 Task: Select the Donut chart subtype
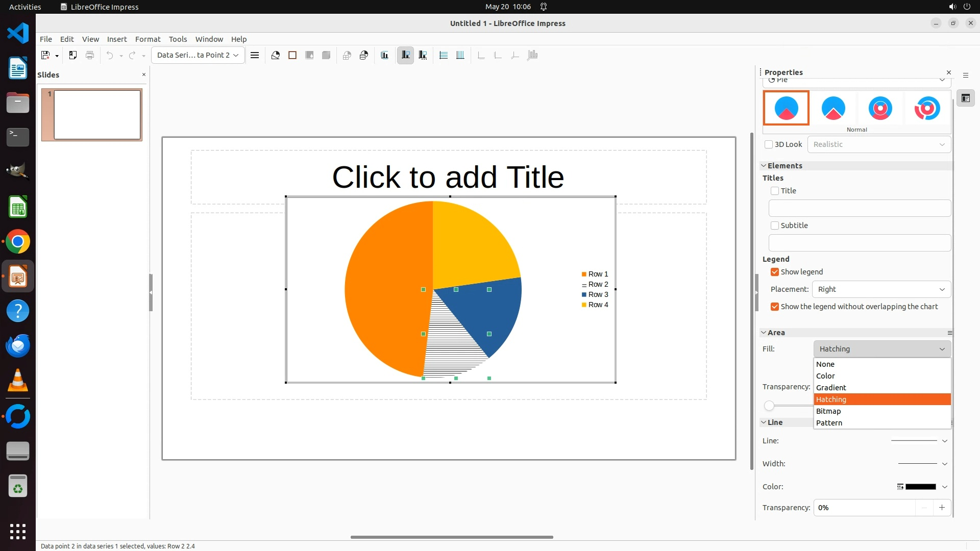(x=880, y=108)
